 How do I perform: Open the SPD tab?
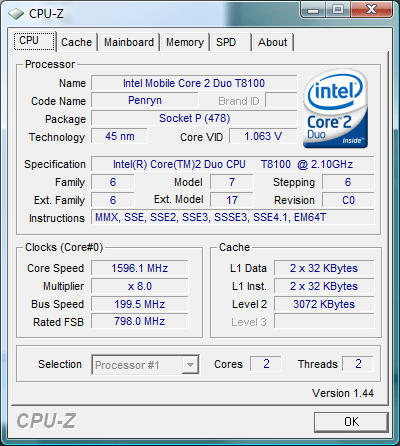230,42
